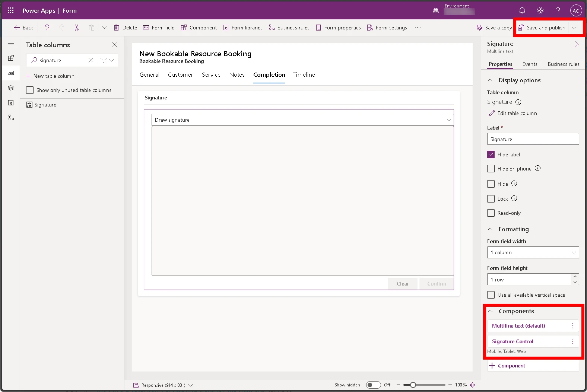587x392 pixels.
Task: Check the Read-only checkbox
Action: pyautogui.click(x=491, y=213)
